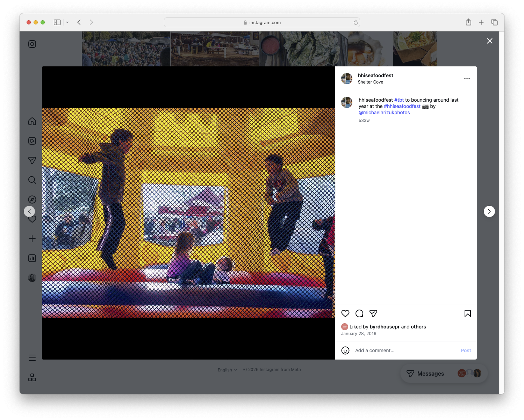Image resolution: width=524 pixels, height=420 pixels.
Task: Click the Create new post plus icon
Action: point(32,239)
